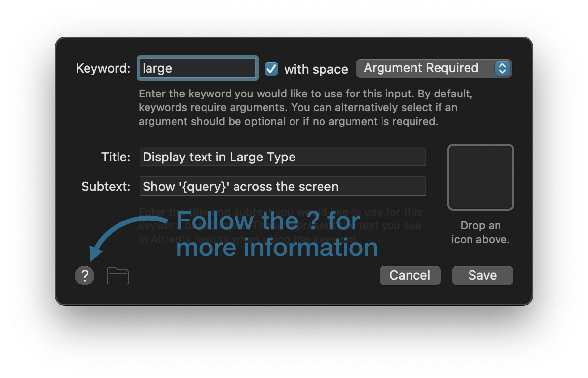Click the 'Subtext:' label
The height and width of the screenshot is (378, 588).
click(106, 187)
